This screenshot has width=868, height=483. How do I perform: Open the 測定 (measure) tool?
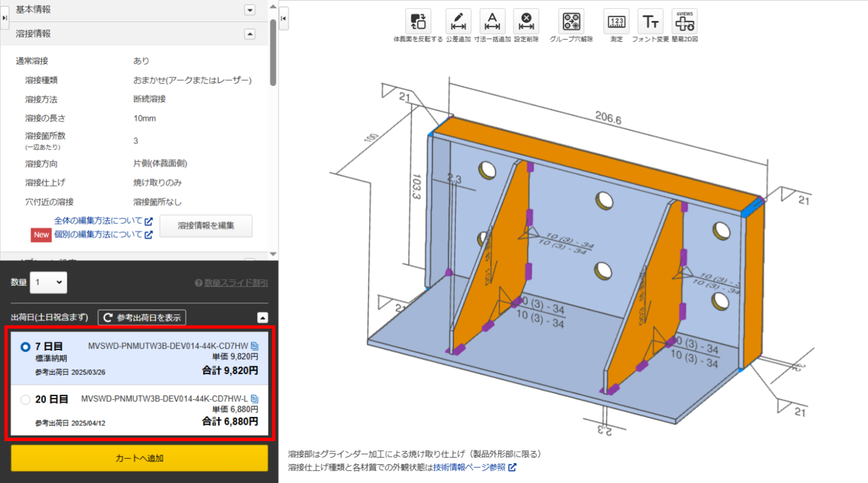(616, 21)
